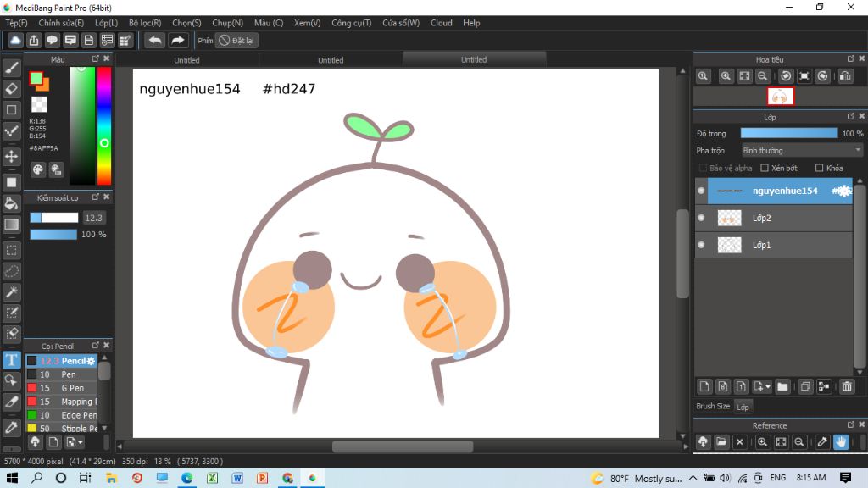Open Microsoft Word from taskbar

[x=237, y=478]
